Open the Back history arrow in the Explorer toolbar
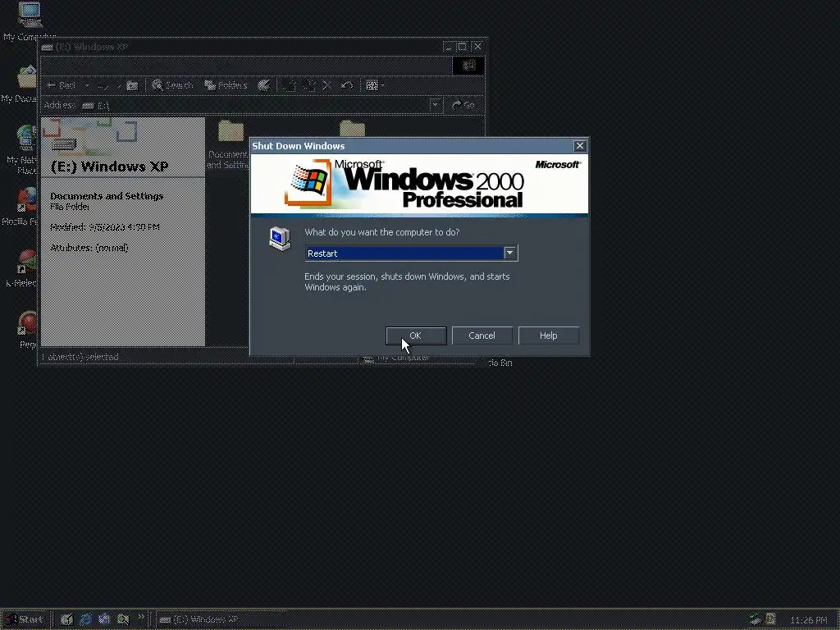The image size is (840, 630). 87,85
